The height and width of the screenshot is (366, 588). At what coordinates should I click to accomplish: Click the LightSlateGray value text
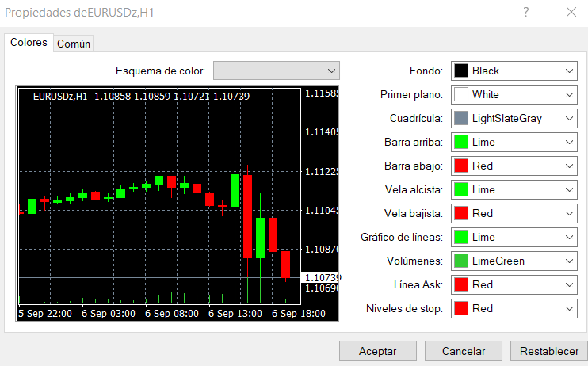click(x=507, y=119)
